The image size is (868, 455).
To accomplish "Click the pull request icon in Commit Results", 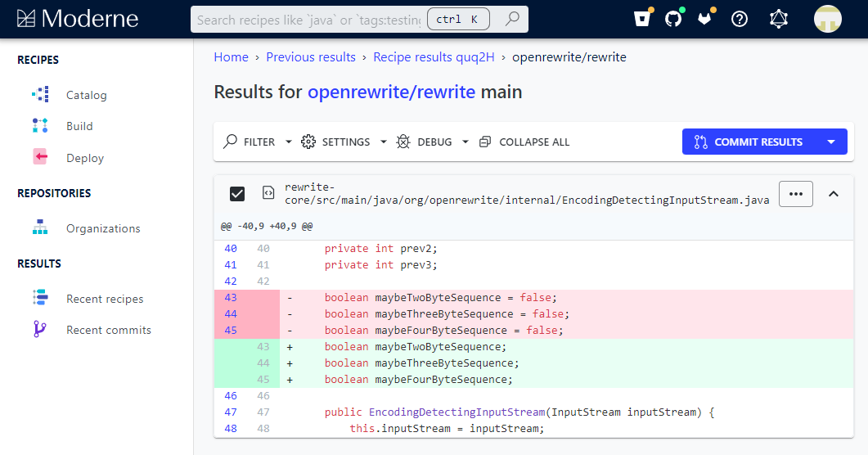I will pos(701,142).
